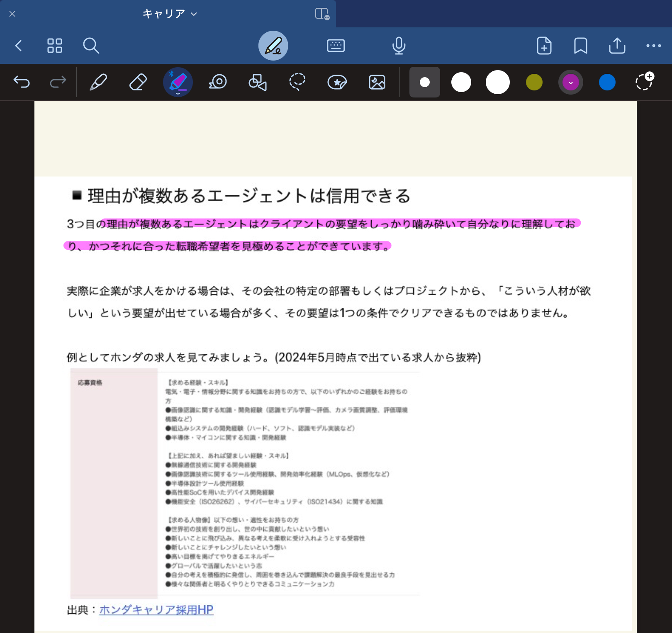
Task: Add a new page
Action: [544, 46]
